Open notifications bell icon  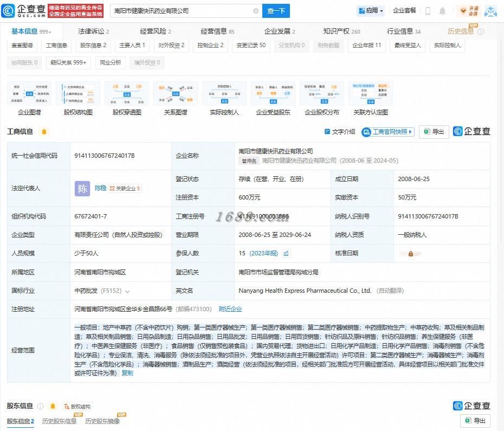(443, 11)
